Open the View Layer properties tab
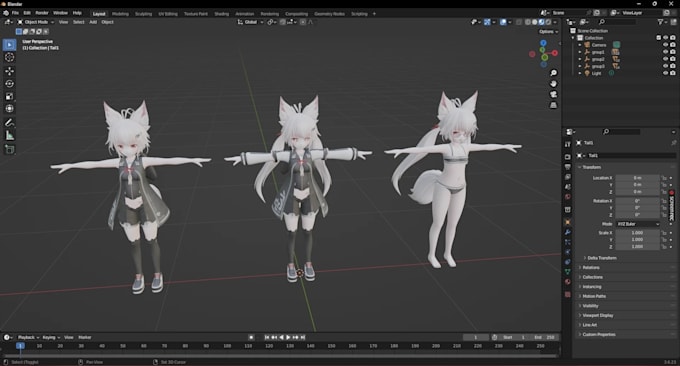680x366 pixels. tap(568, 177)
